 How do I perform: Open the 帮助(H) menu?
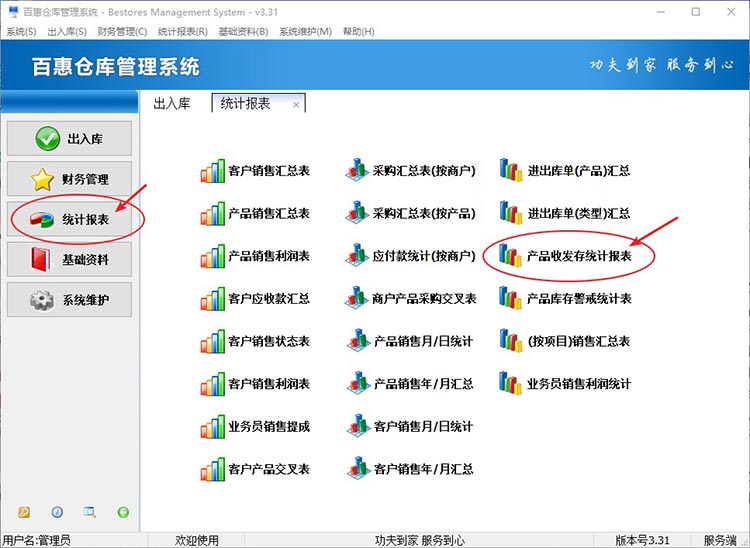tap(358, 32)
